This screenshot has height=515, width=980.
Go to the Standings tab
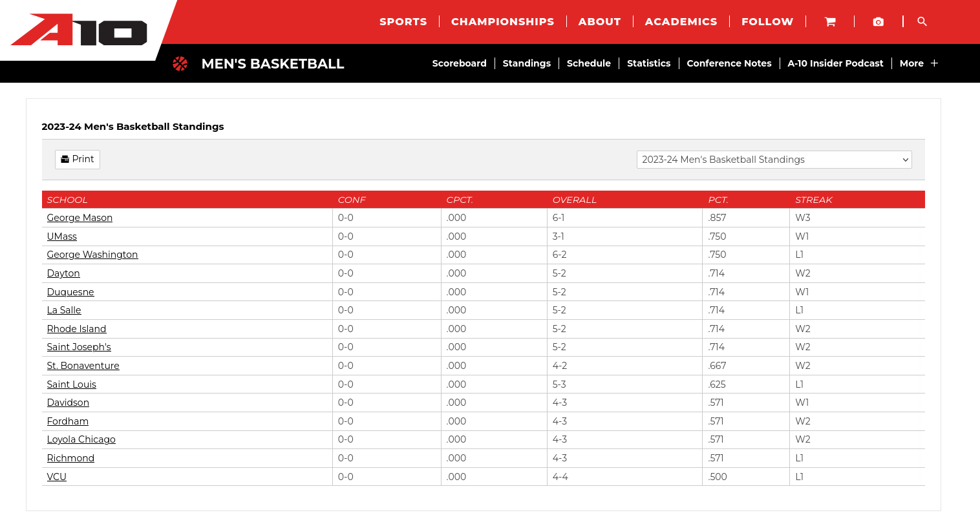(x=527, y=63)
